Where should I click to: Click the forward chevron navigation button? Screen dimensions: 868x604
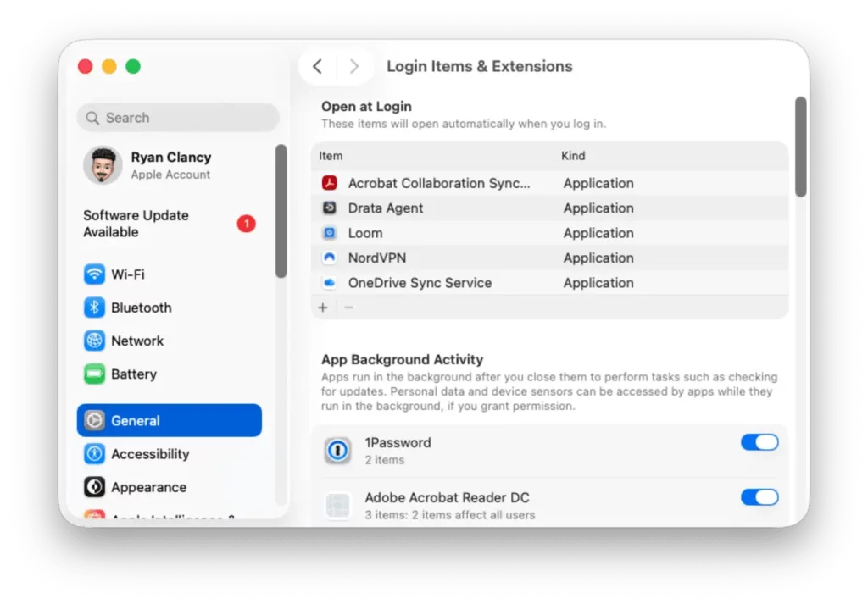354,66
